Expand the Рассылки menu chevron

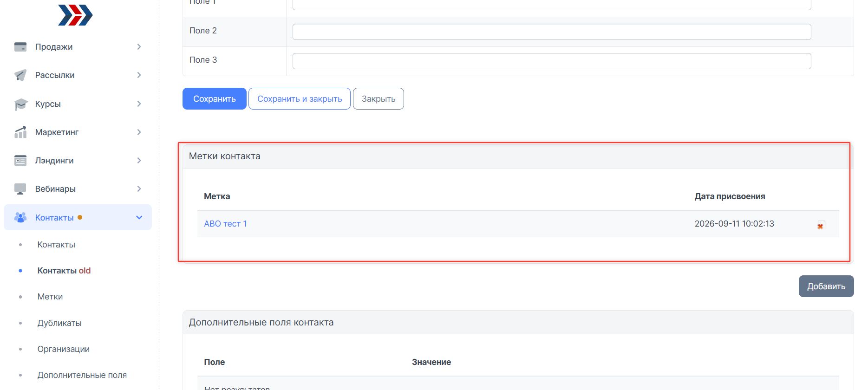139,75
